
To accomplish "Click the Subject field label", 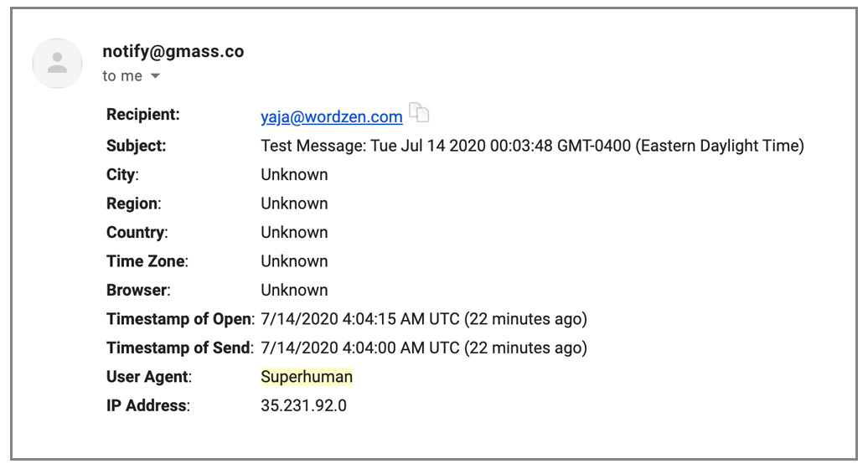I will 137,146.
